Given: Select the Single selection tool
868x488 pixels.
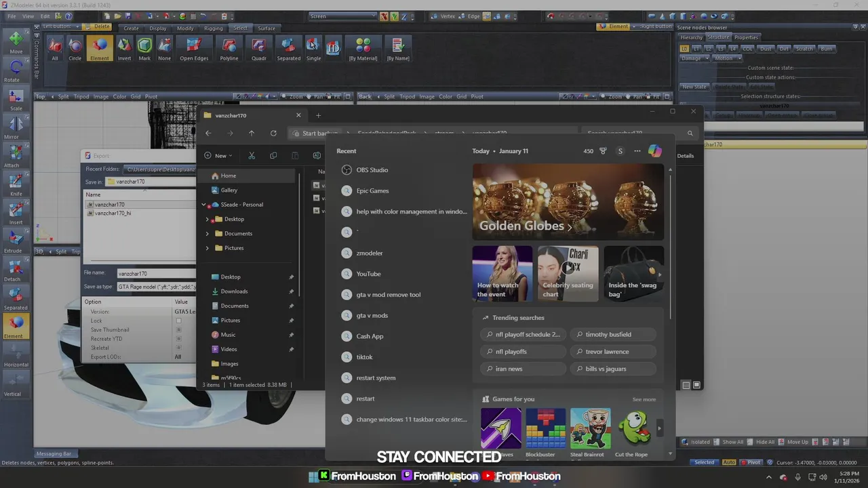Looking at the screenshot, I should (x=313, y=49).
